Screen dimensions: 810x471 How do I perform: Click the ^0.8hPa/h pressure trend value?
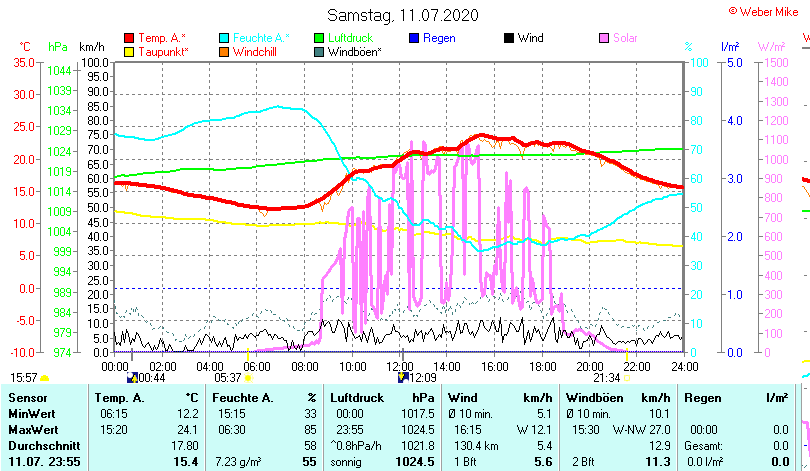[x=355, y=446]
